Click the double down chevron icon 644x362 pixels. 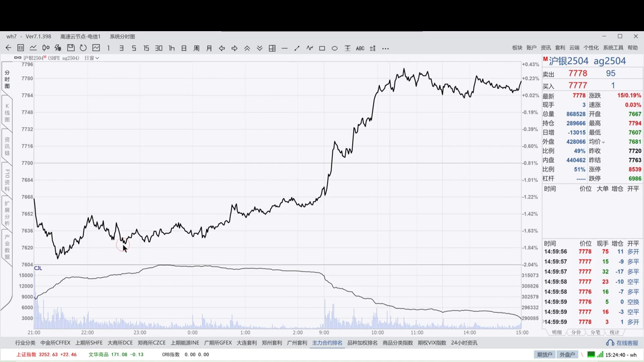pyautogui.click(x=260, y=48)
